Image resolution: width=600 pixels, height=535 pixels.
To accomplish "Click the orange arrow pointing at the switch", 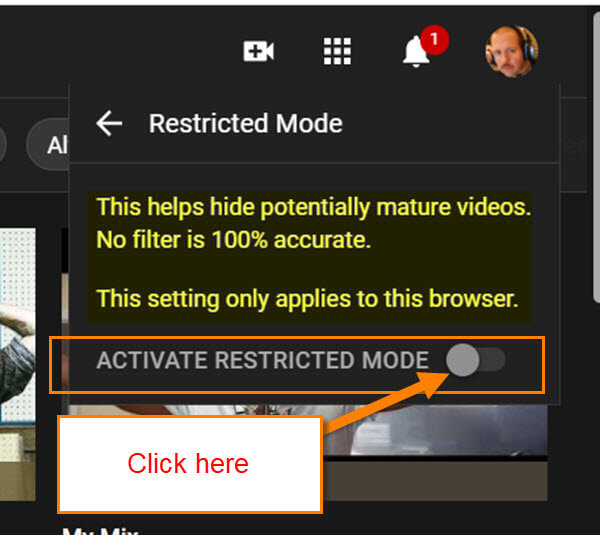I will [x=386, y=402].
